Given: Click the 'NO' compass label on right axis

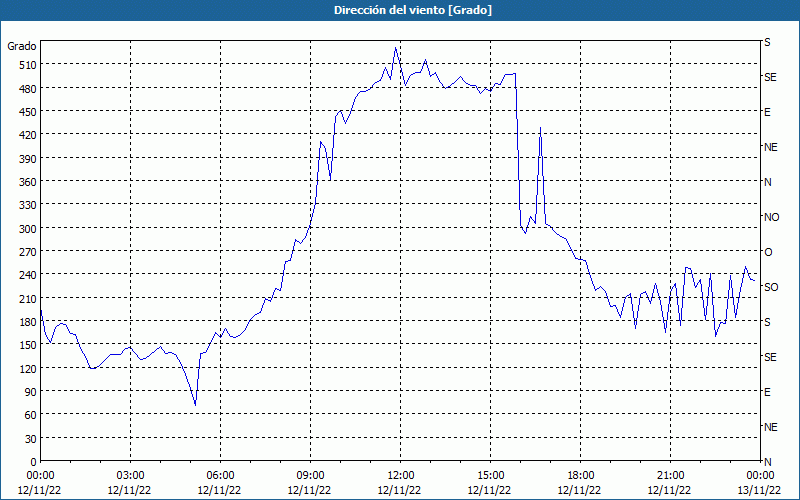Looking at the screenshot, I should point(771,217).
